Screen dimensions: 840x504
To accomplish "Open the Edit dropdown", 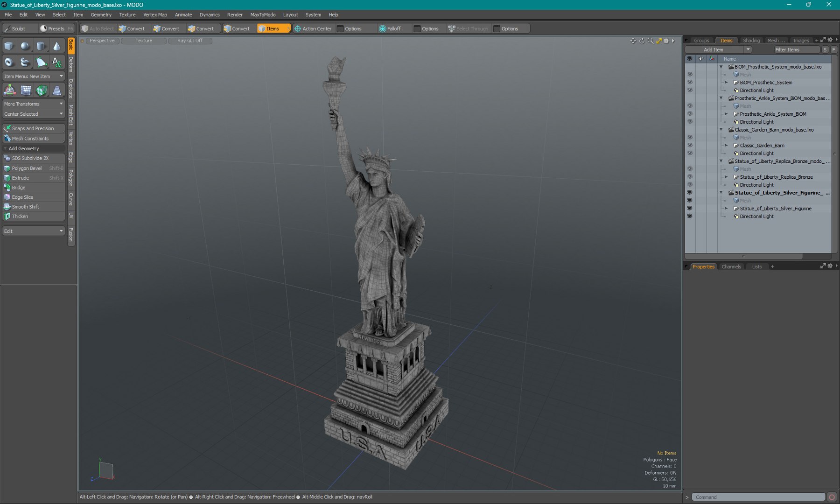I will [x=33, y=231].
